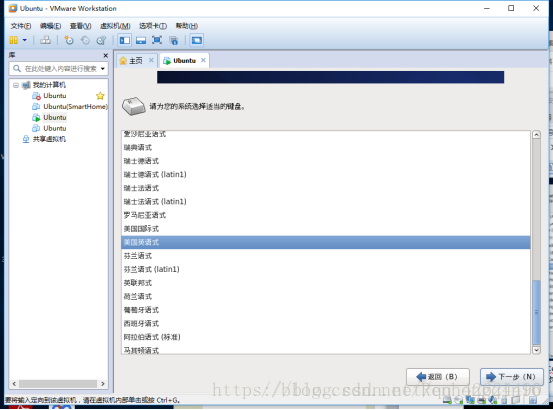This screenshot has width=553, height=410.
Task: Toggle the thumbnail bar view icon
Action: coord(141,40)
